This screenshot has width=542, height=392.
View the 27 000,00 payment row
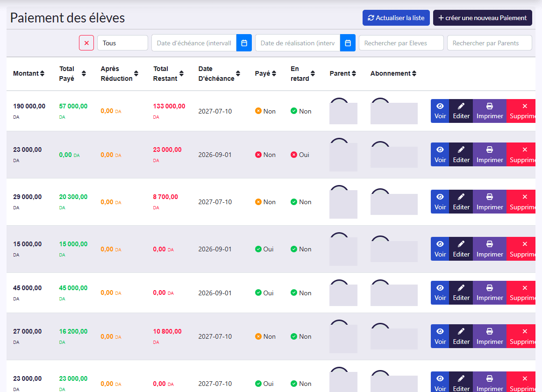pos(440,336)
